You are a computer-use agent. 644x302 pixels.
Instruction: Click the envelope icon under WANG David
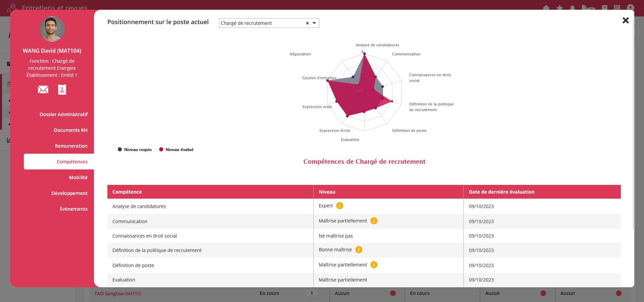[43, 90]
